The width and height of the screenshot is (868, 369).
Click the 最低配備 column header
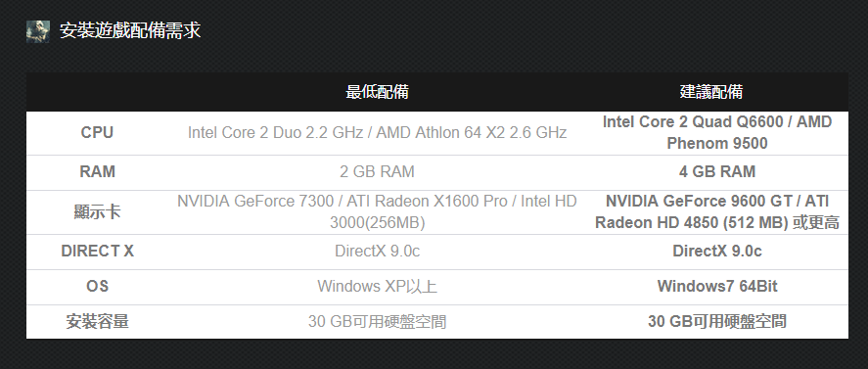[377, 92]
